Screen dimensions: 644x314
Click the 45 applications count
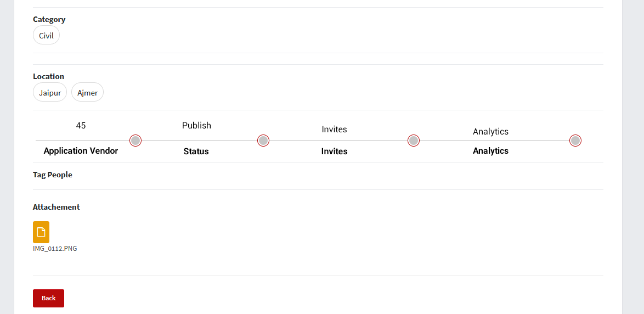click(x=81, y=126)
